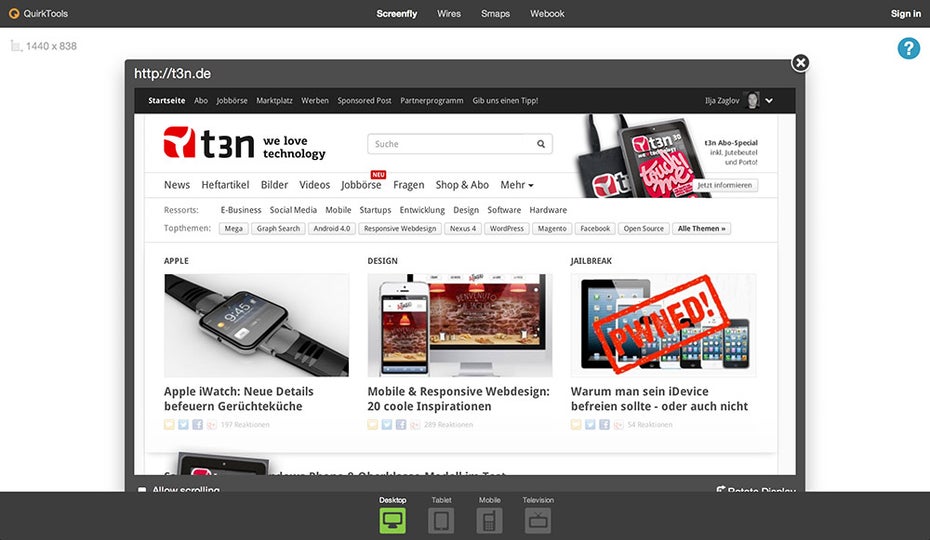Click the search magnifier icon in Suche field
Screen dimensions: 930x540
click(541, 144)
